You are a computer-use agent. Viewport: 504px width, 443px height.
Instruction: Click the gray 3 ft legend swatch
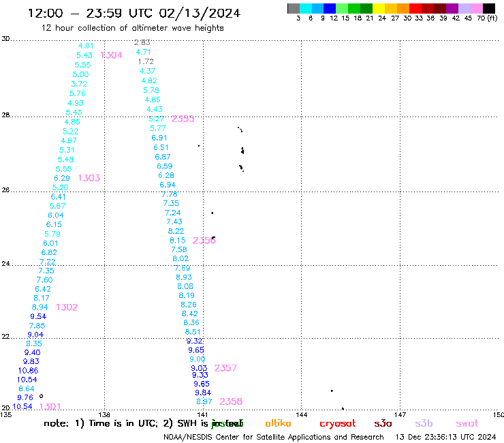coord(294,8)
